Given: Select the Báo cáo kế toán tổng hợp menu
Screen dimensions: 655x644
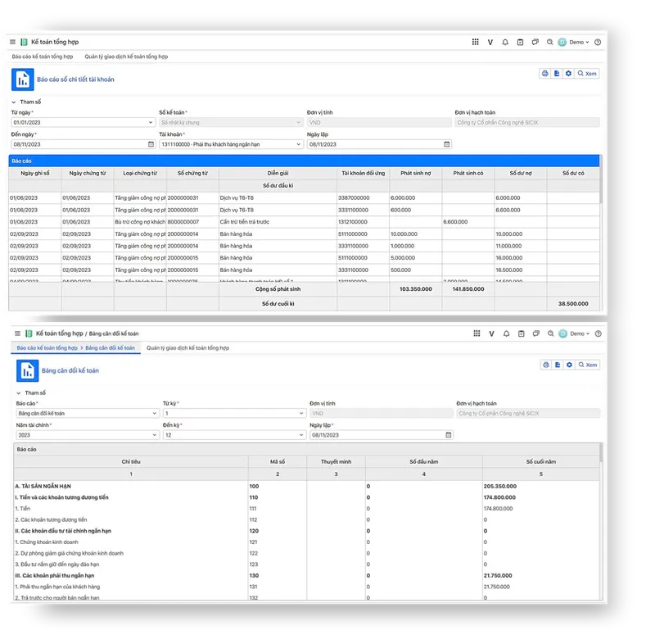Looking at the screenshot, I should 43,57.
